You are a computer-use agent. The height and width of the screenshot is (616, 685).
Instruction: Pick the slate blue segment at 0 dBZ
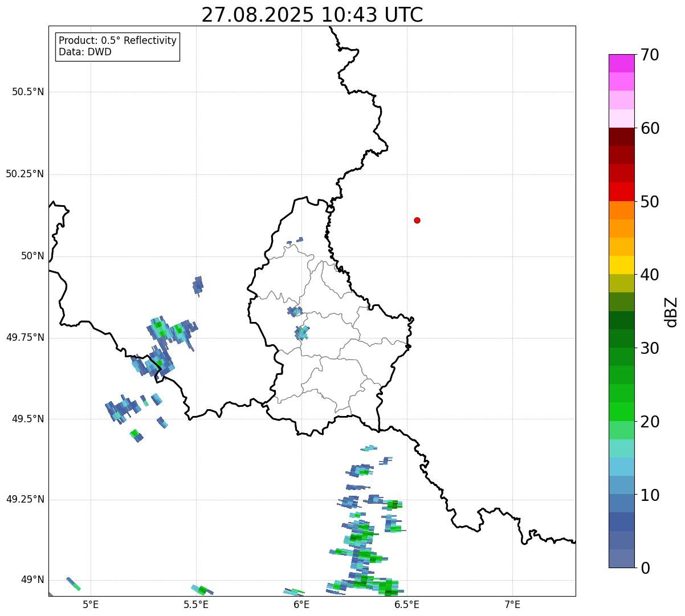[621, 558]
